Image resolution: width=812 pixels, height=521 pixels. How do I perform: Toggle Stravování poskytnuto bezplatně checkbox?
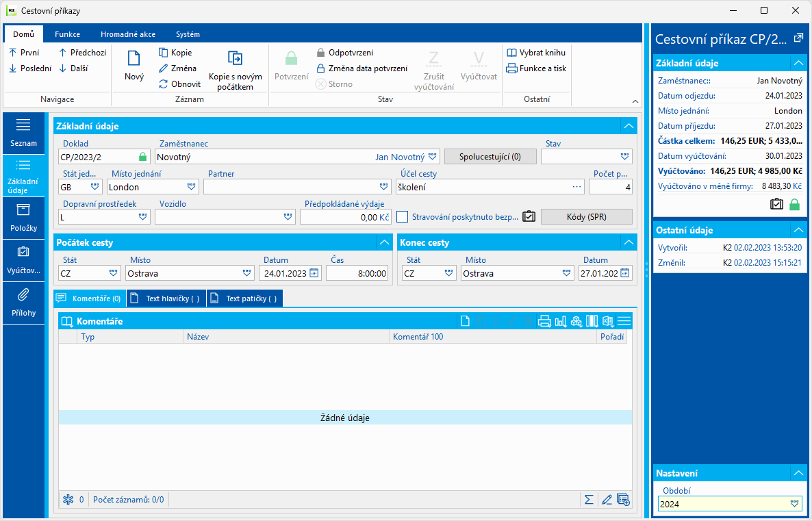(x=403, y=217)
